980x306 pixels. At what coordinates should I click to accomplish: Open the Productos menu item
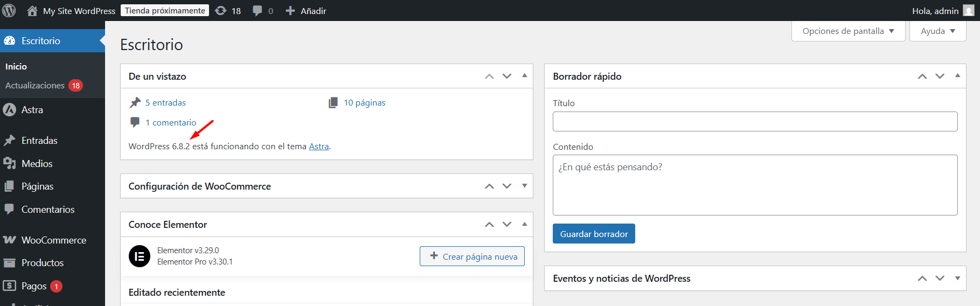43,263
